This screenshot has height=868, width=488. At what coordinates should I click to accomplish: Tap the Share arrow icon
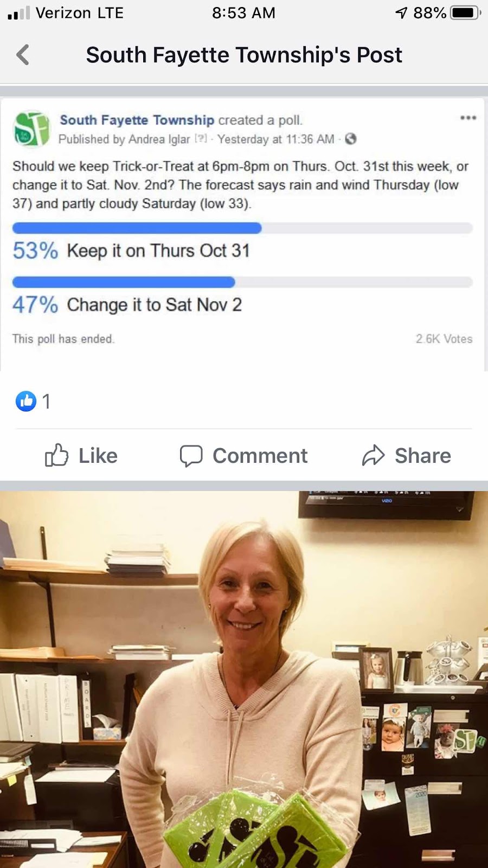[x=373, y=456]
